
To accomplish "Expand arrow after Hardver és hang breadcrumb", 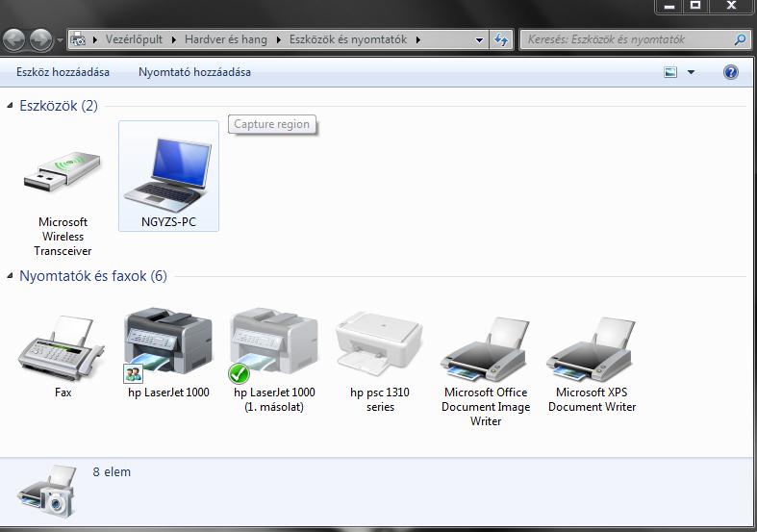I will [279, 39].
